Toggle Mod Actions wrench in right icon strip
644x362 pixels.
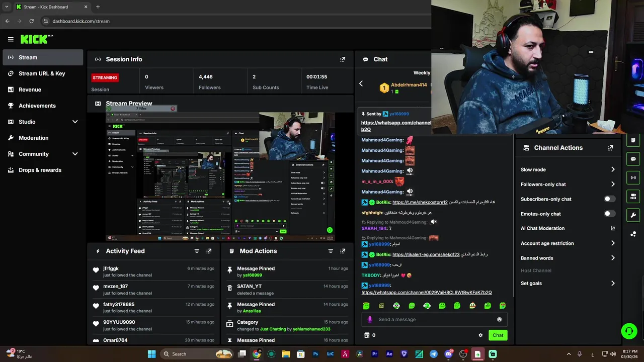click(x=633, y=215)
